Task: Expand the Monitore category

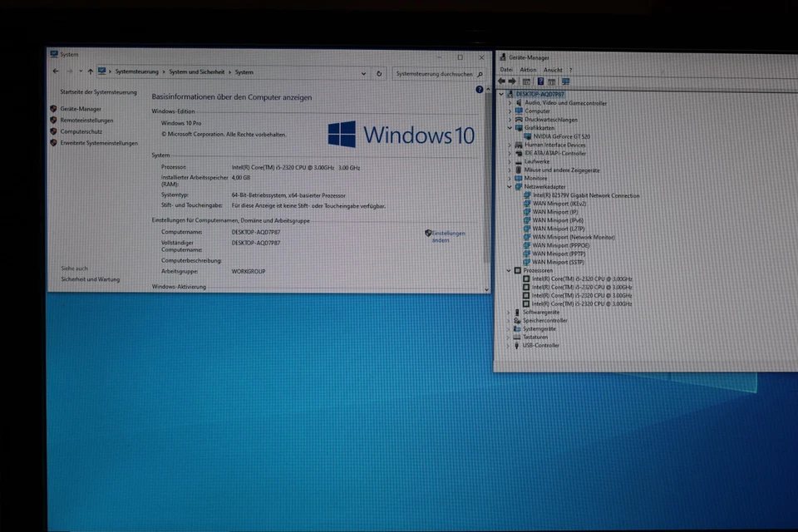Action: [x=509, y=178]
